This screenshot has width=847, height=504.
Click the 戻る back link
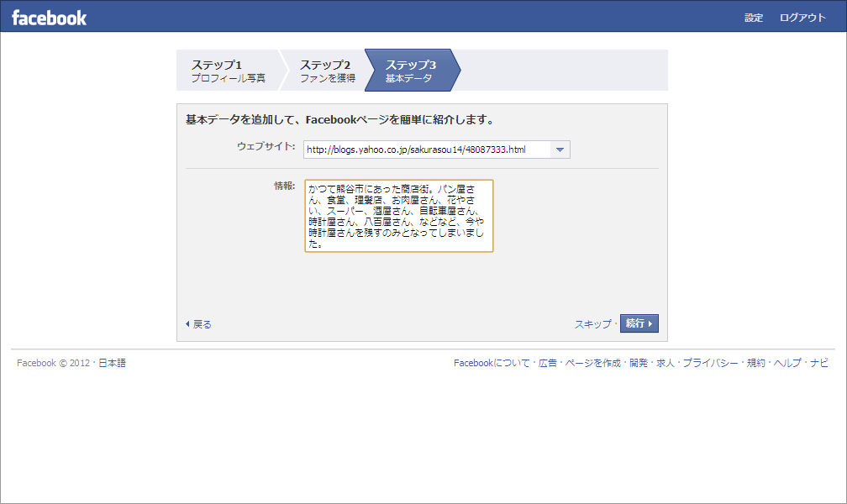pos(199,324)
